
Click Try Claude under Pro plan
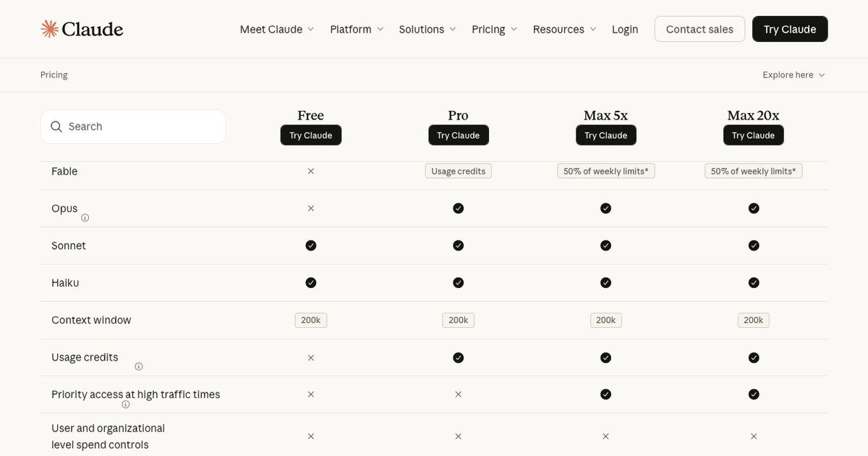point(459,135)
